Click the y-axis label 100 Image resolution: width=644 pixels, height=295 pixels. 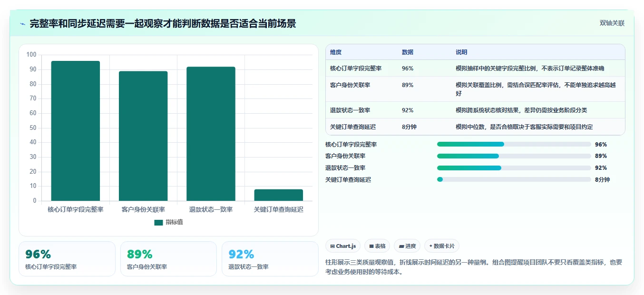(31, 55)
